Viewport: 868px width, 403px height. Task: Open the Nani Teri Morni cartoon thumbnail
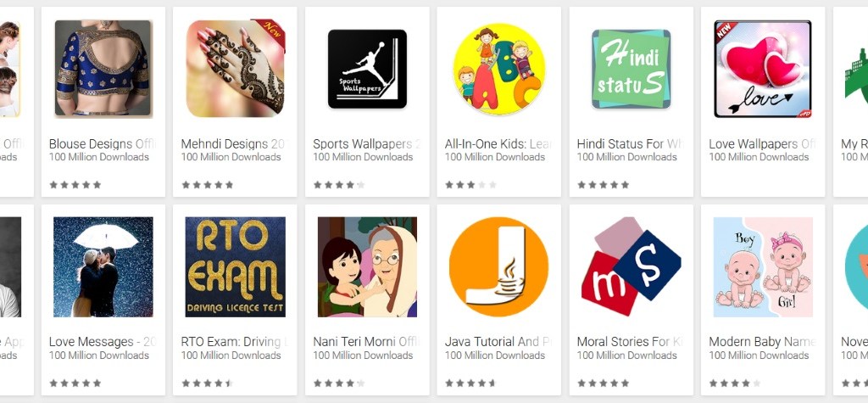click(368, 266)
